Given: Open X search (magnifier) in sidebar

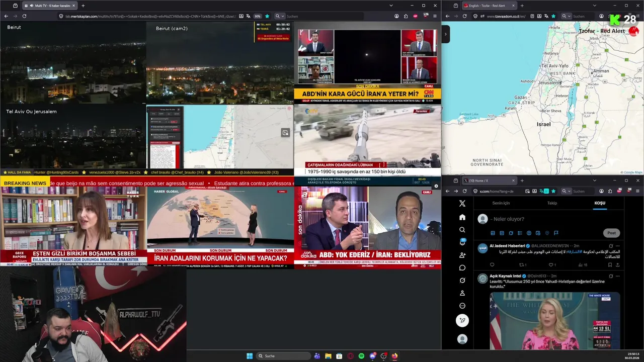Looking at the screenshot, I should 462,230.
